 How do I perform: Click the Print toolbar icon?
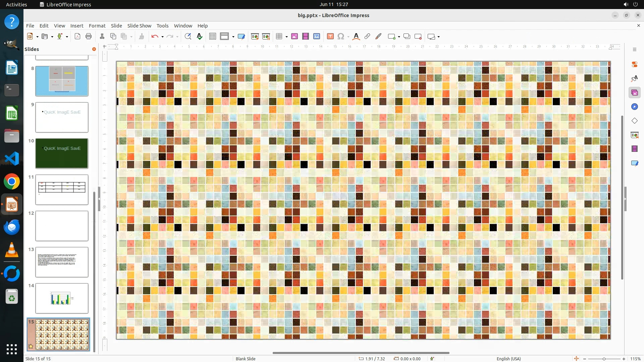pos(89,37)
